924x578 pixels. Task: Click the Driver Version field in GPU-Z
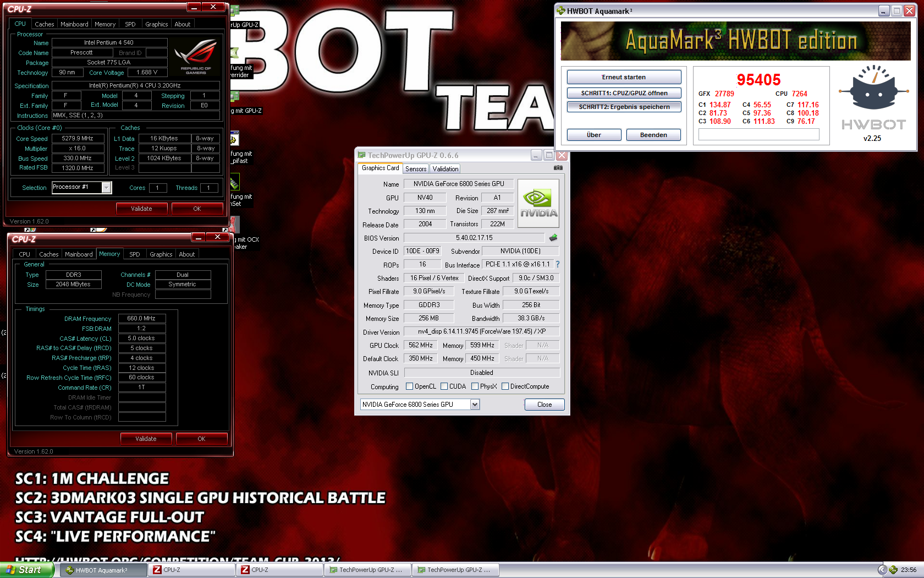[x=481, y=331]
